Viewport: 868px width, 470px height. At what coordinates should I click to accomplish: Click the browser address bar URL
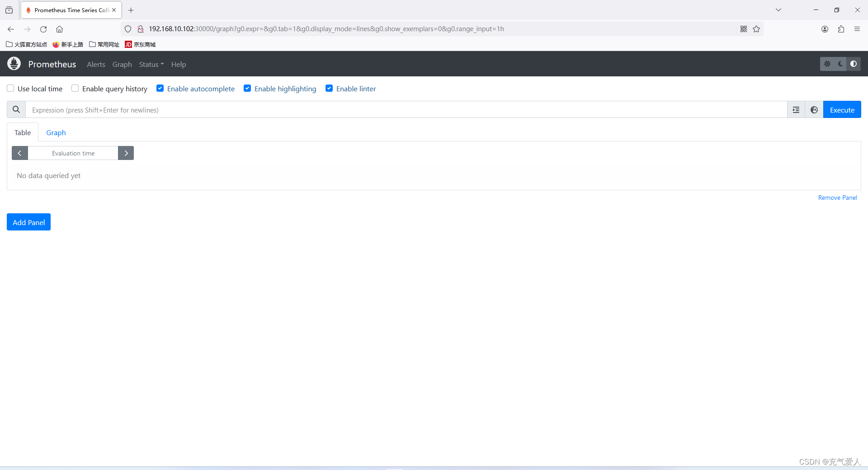pyautogui.click(x=326, y=29)
